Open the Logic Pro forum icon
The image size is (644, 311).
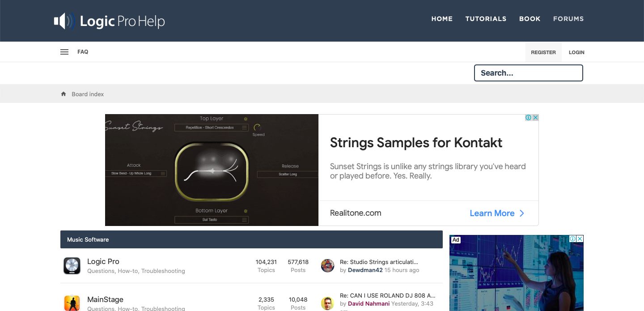tap(72, 266)
